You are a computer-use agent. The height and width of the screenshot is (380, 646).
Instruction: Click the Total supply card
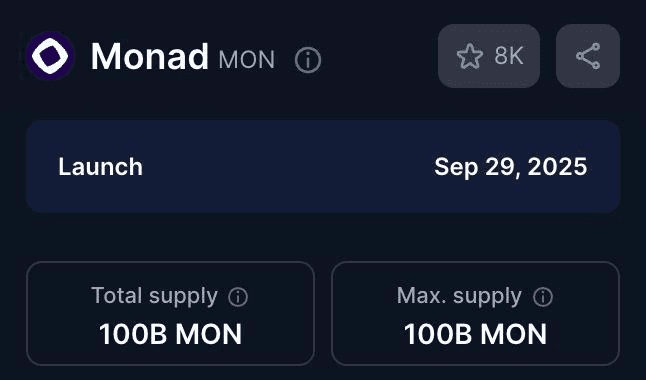pos(170,313)
